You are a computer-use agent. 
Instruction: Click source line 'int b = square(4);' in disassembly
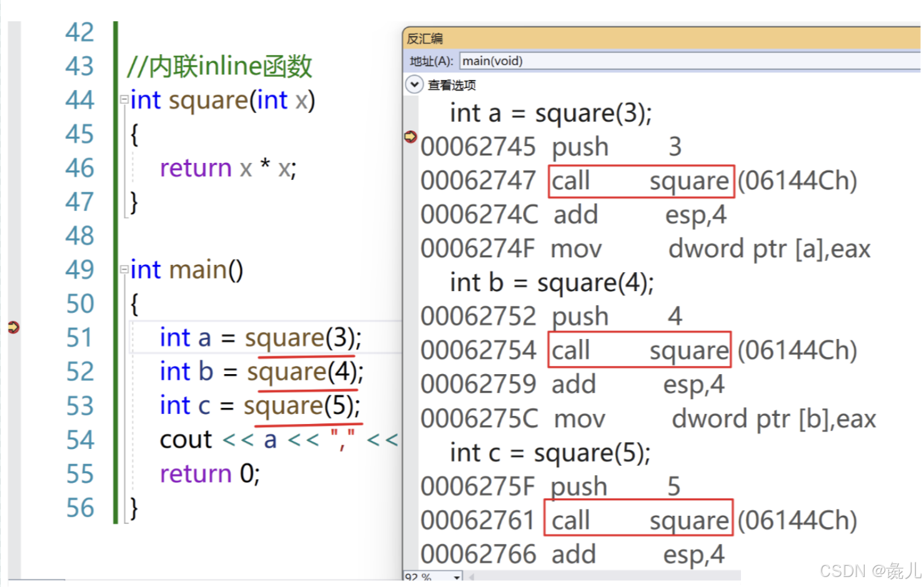(x=552, y=283)
